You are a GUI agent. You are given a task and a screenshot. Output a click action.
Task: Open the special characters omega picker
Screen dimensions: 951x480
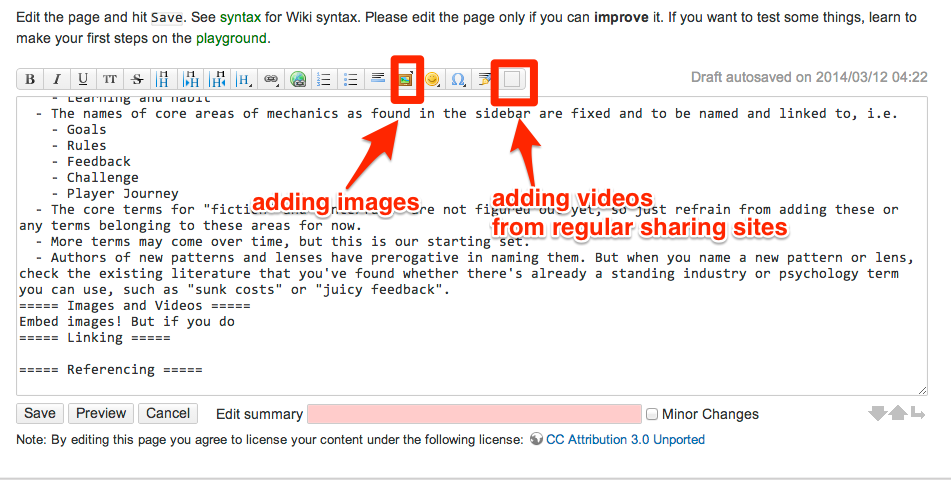(x=459, y=79)
